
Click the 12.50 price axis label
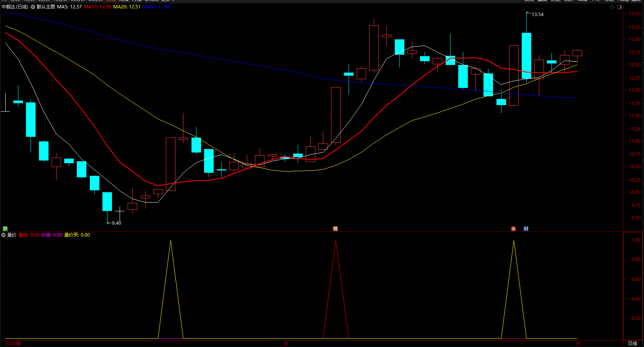[635, 65]
